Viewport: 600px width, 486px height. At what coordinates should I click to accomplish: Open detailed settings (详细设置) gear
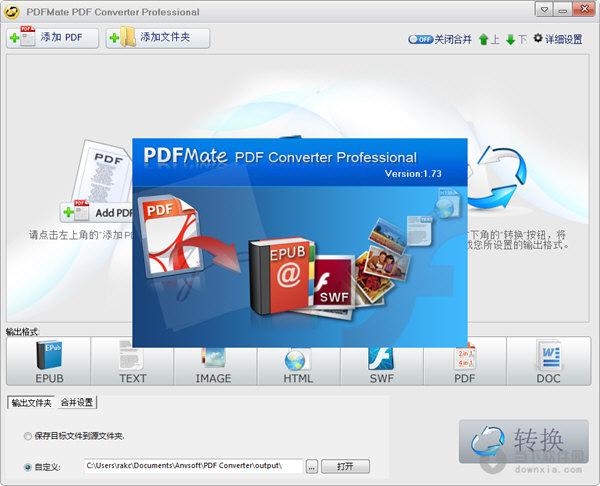coord(558,39)
